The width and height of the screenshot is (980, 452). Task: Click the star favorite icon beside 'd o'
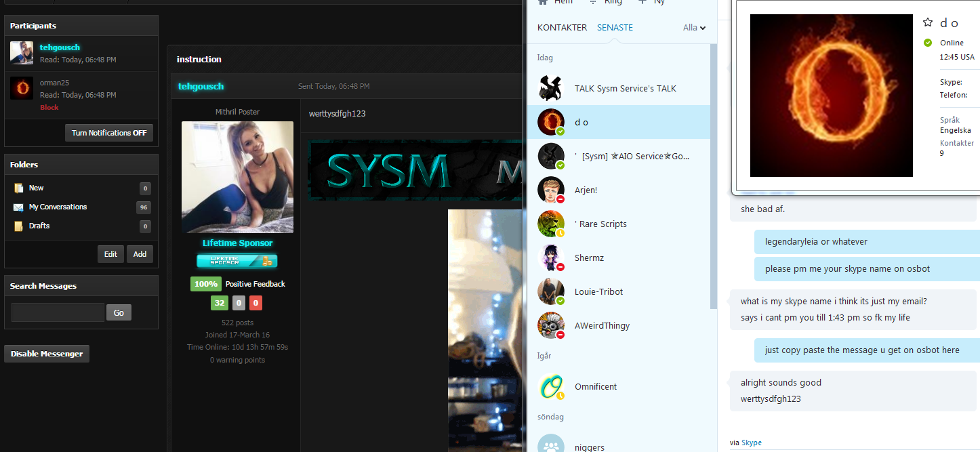click(928, 22)
